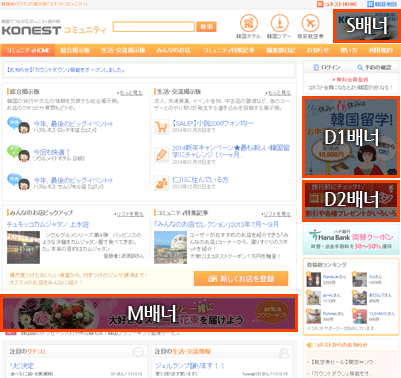Open the みんなのお店 nav tab
401x378 pixels.
pyautogui.click(x=173, y=50)
